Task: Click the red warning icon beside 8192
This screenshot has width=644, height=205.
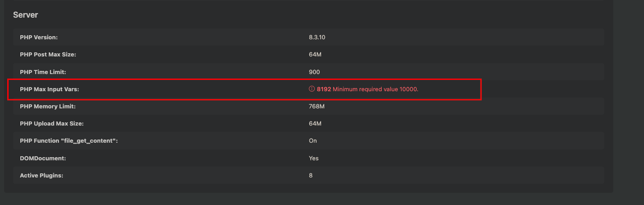Action: click(312, 89)
